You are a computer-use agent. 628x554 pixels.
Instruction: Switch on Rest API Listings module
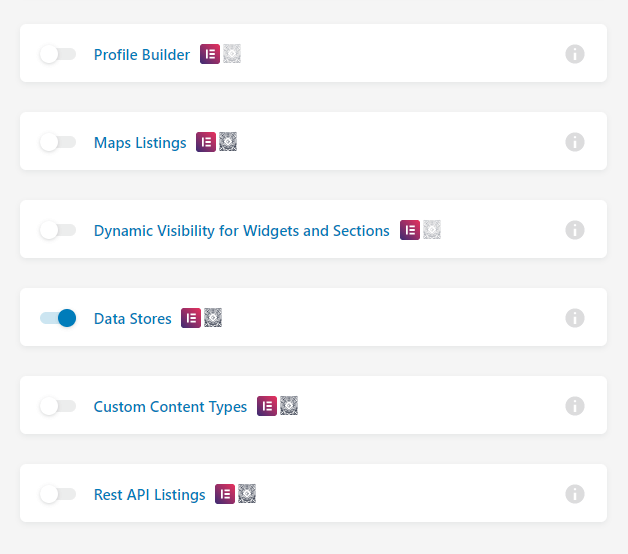pyautogui.click(x=58, y=494)
